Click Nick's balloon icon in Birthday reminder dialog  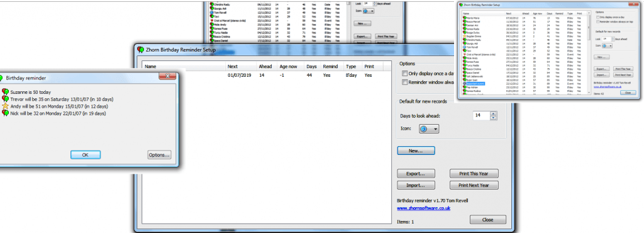pos(5,113)
